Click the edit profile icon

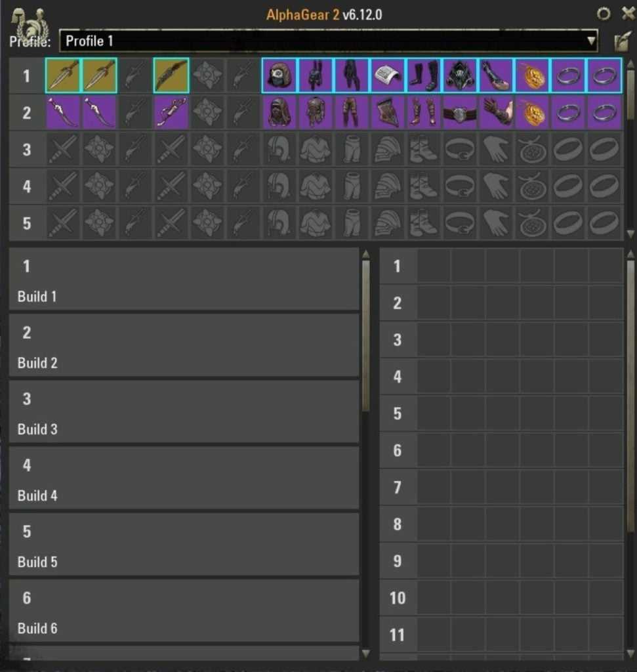[621, 42]
